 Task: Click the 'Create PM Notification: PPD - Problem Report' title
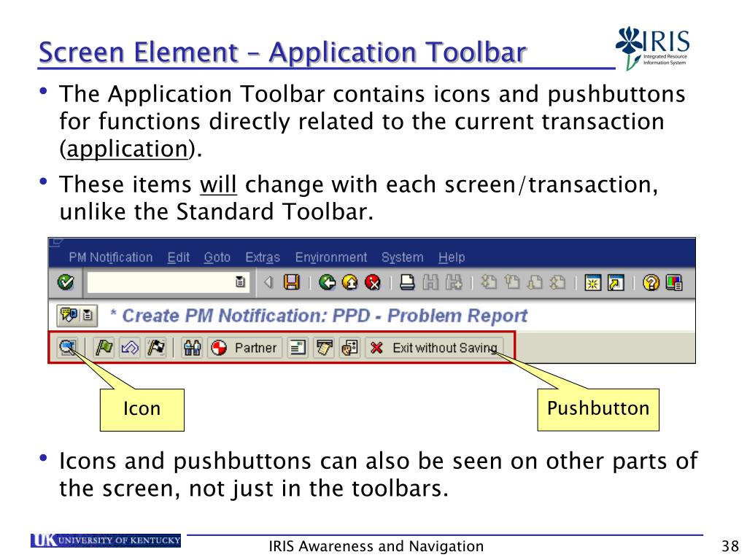pos(325,315)
